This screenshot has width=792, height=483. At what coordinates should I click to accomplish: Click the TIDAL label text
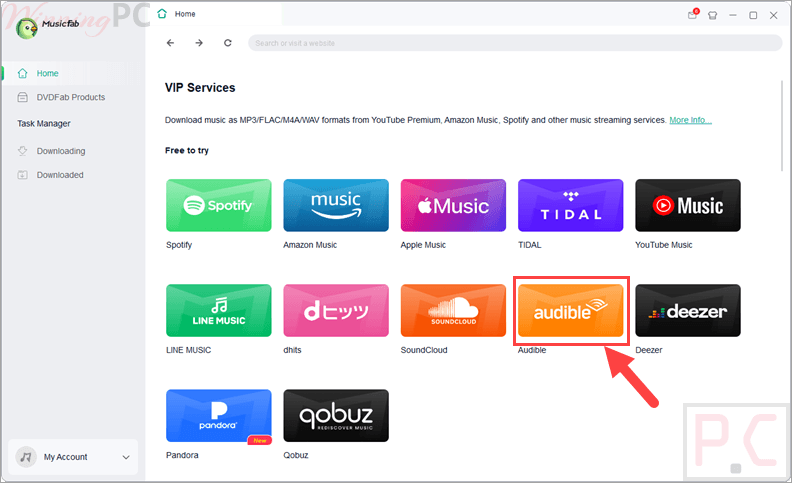coord(529,245)
